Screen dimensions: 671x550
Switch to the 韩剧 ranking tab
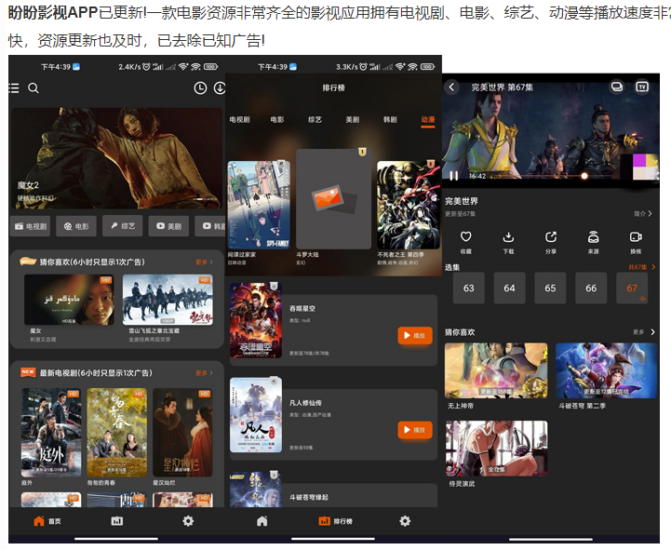390,119
